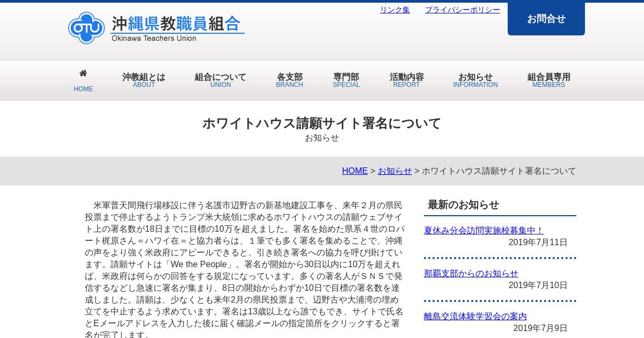Open the 組合員専用 MEMBERS menu
The image size is (644, 338).
(549, 80)
